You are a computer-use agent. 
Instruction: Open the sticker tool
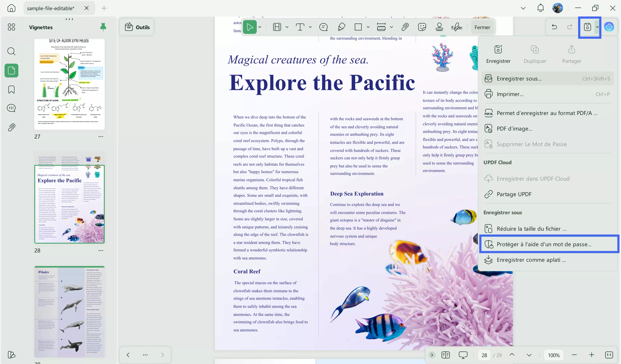click(x=422, y=27)
